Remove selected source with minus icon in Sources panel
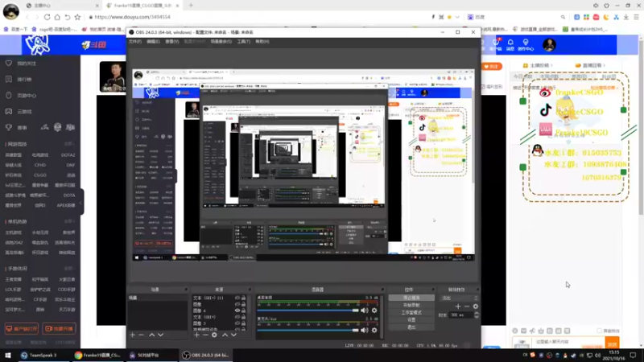Screen dimensions: 644x362 pyautogui.click(x=205, y=335)
